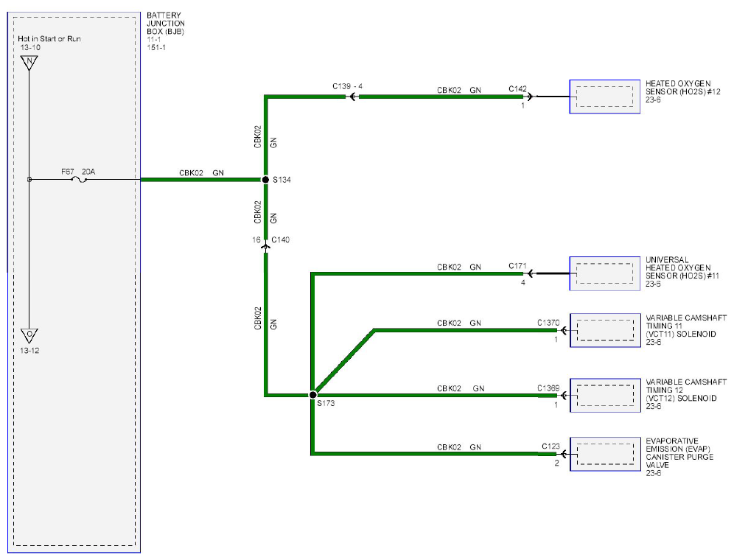Open "23-6" reference under EVAP purge valve
Screen dimensions: 734x560
point(654,473)
